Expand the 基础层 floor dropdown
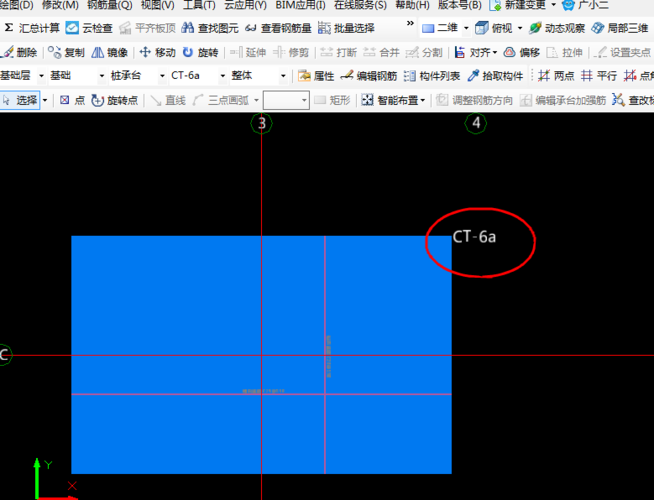This screenshot has width=654, height=500. [41, 76]
